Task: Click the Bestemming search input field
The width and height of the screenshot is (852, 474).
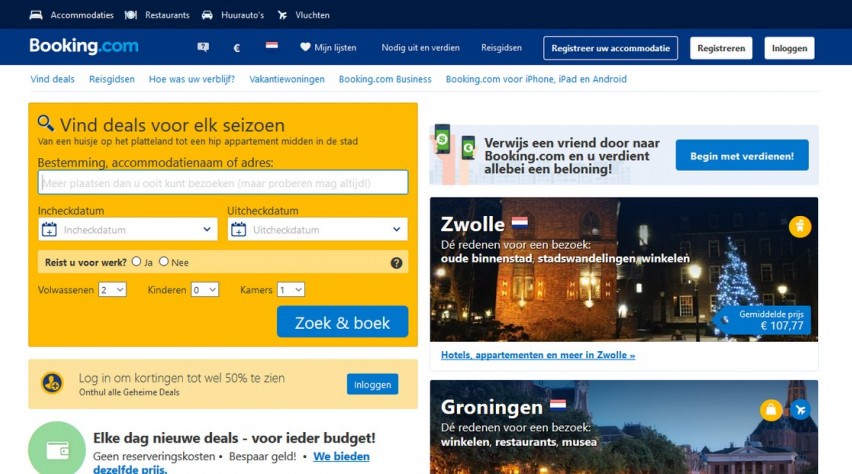Action: 223,183
